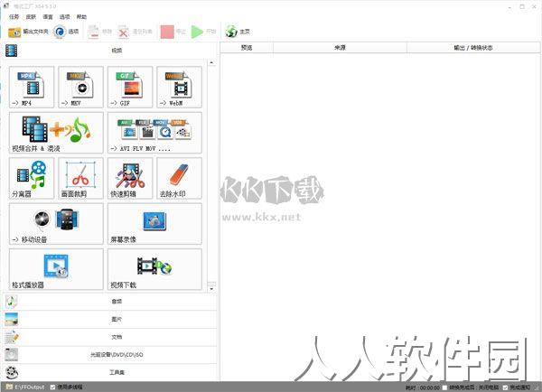Viewport: 542px width, 392px height.
Task: Open 选项 settings from the toolbar
Action: (66, 32)
